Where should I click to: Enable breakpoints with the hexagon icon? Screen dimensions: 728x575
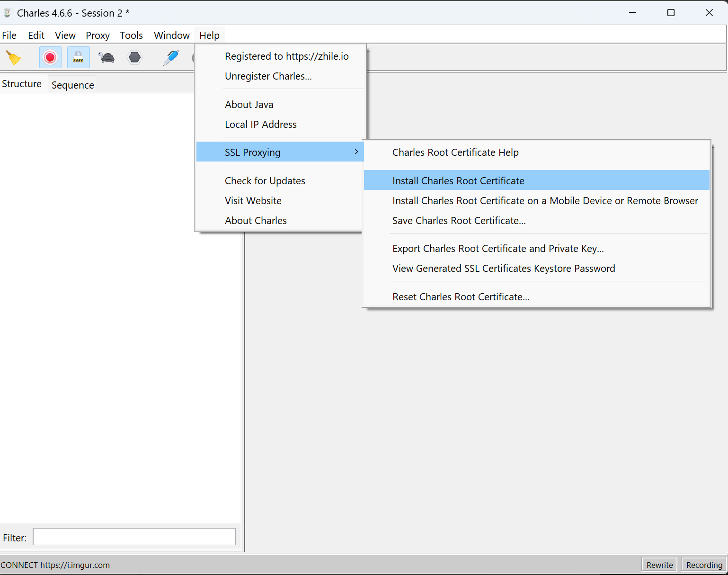coord(135,58)
